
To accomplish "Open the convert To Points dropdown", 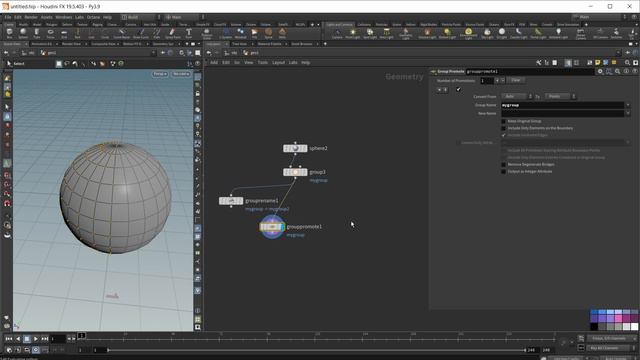I will 560,96.
